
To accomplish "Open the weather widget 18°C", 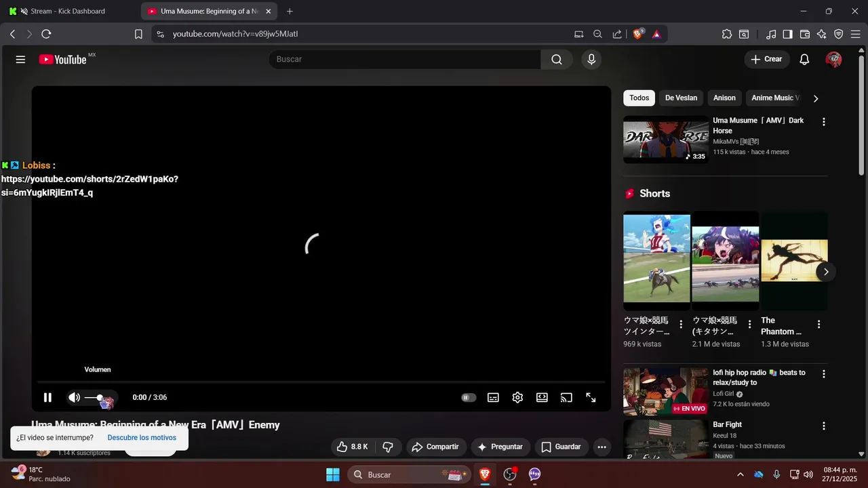I will [41, 474].
